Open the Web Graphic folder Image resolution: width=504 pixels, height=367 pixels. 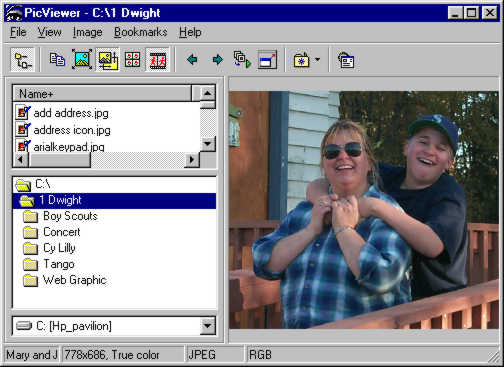[75, 280]
